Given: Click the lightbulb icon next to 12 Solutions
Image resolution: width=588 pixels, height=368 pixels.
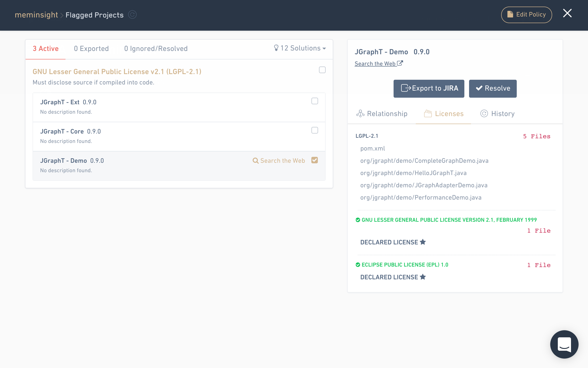Looking at the screenshot, I should point(276,48).
